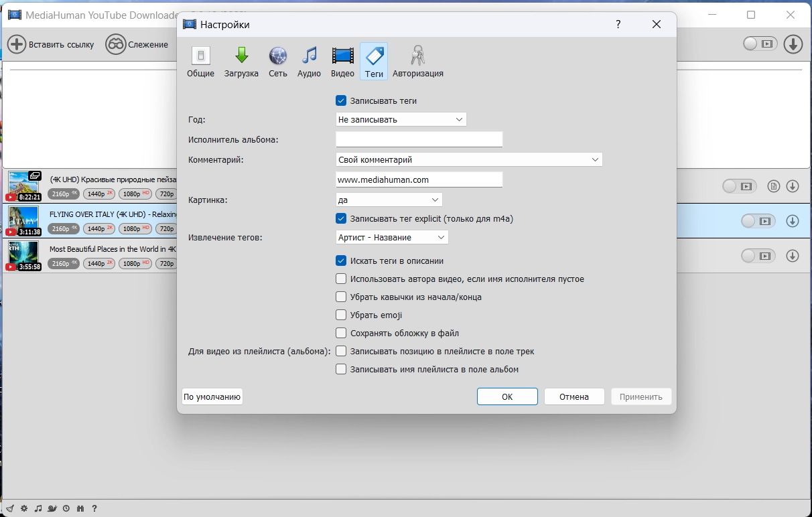Enable Записывать имя плейлиста в поле альбом

tap(341, 369)
